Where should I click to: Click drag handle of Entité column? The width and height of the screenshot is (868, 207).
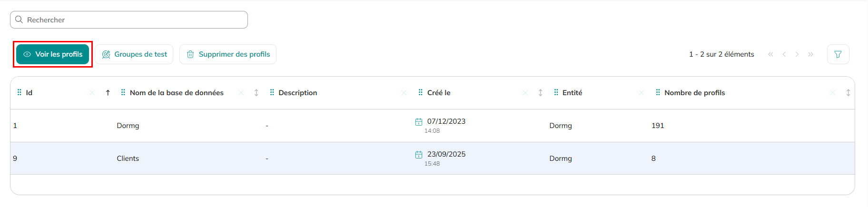point(556,92)
